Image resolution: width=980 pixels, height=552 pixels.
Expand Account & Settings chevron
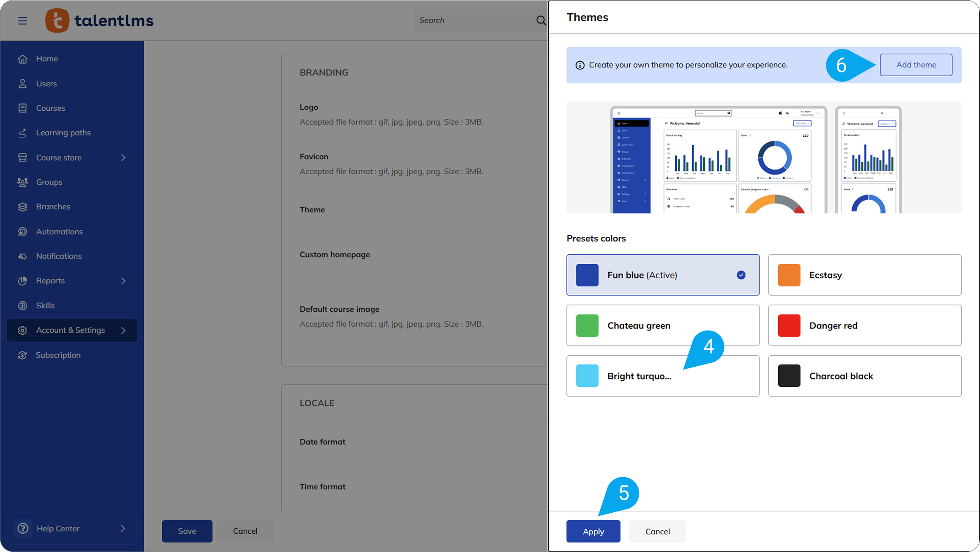click(123, 331)
